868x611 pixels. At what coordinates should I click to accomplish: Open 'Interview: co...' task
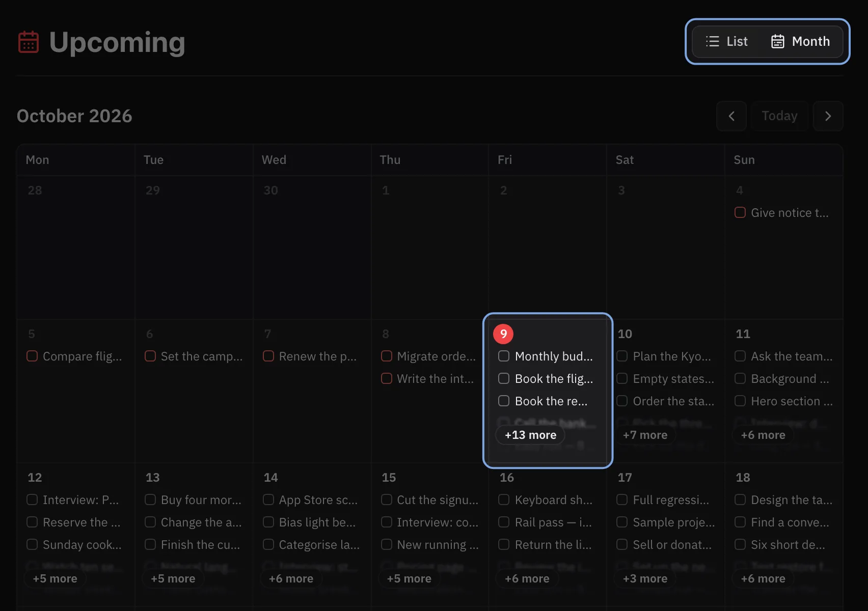click(438, 522)
